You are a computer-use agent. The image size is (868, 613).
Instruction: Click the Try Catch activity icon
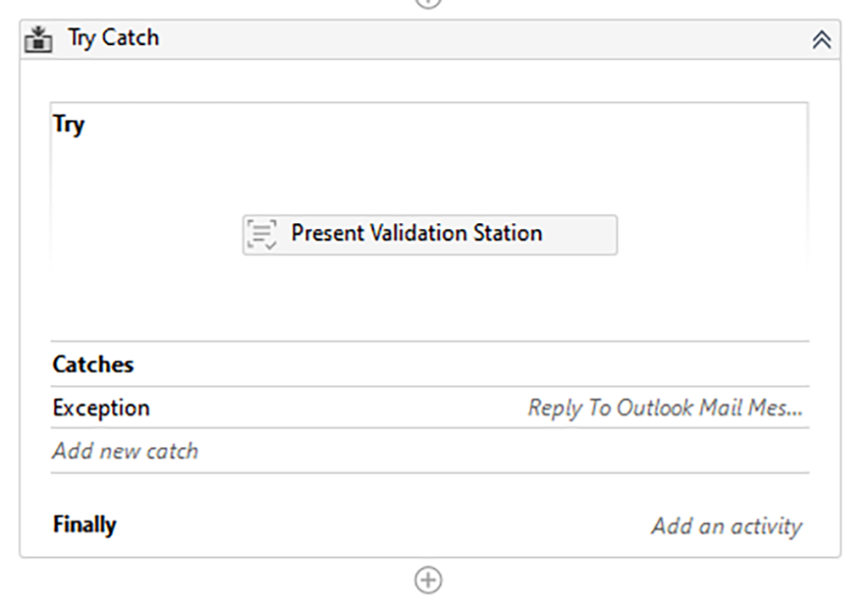(38, 39)
